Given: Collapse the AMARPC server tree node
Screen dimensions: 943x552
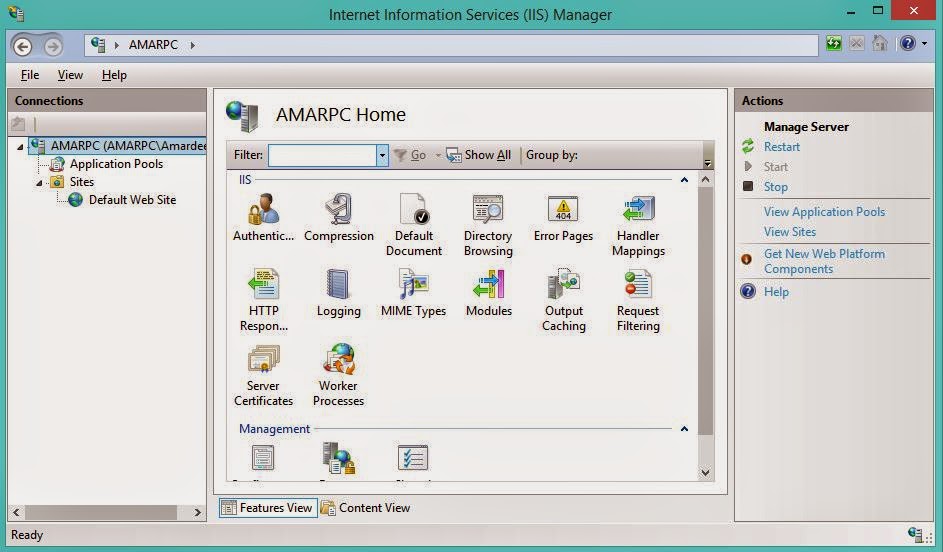Looking at the screenshot, I should click(x=20, y=146).
